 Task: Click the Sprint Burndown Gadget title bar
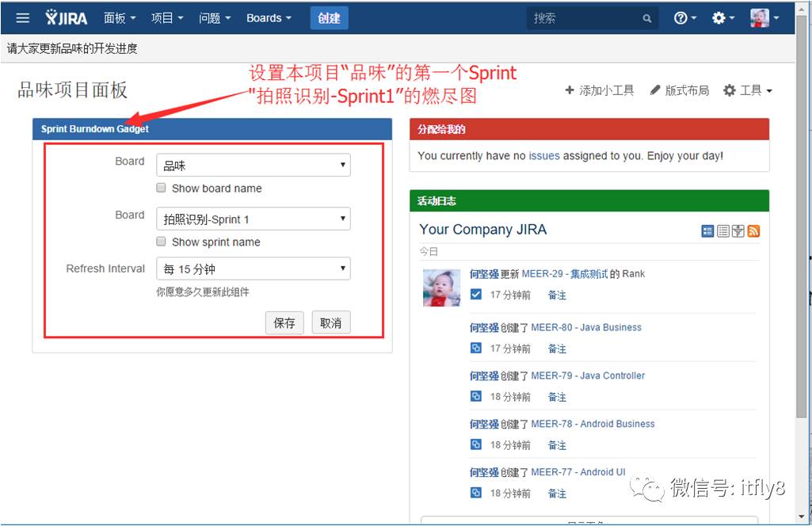click(x=212, y=129)
